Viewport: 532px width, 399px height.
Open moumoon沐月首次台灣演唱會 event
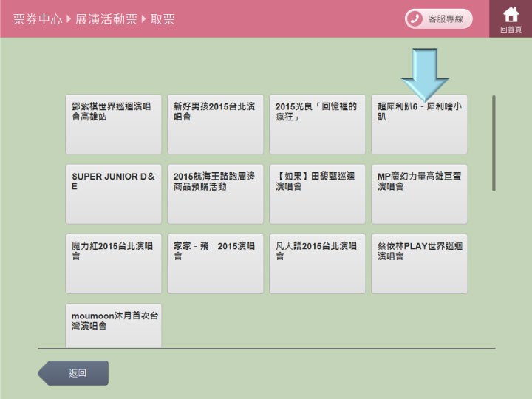(x=113, y=326)
